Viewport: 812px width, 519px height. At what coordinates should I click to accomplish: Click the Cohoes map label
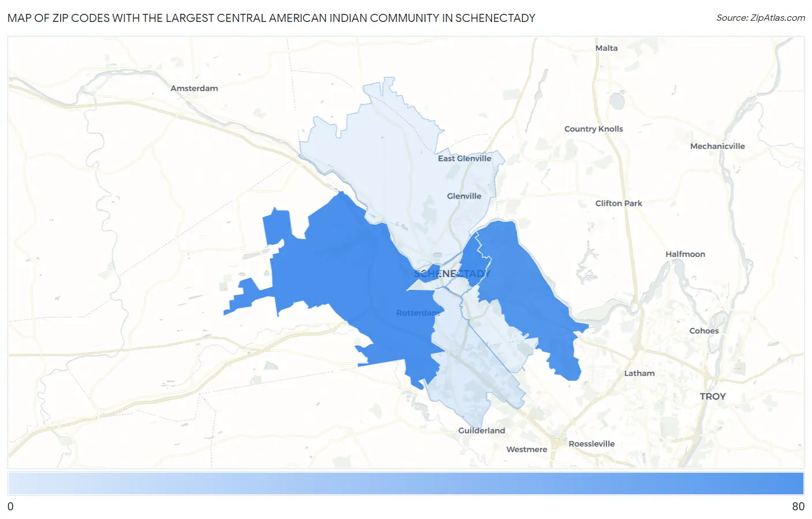click(x=704, y=331)
